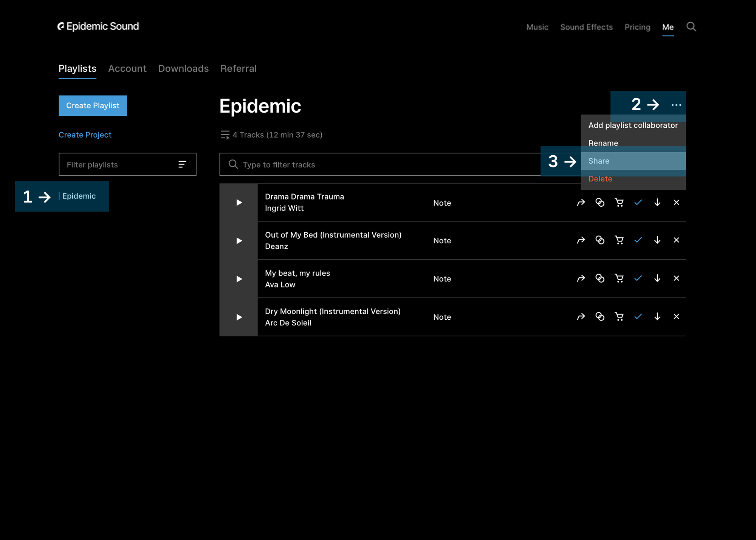This screenshot has height=540, width=756.
Task: Select Share from playlist menu
Action: [599, 161]
